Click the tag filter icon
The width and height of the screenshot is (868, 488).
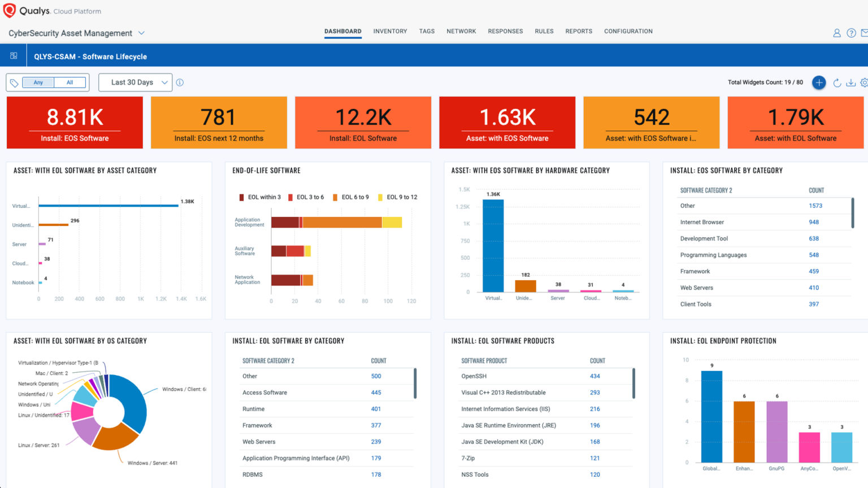click(15, 82)
